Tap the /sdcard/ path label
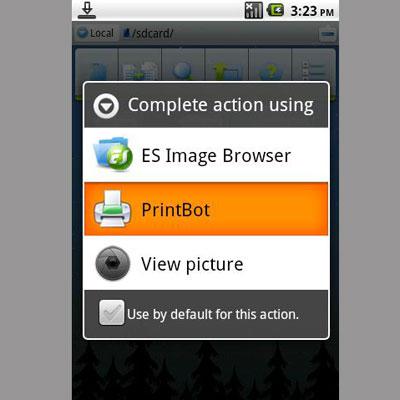Viewport: 400px width, 400px height. tap(148, 33)
